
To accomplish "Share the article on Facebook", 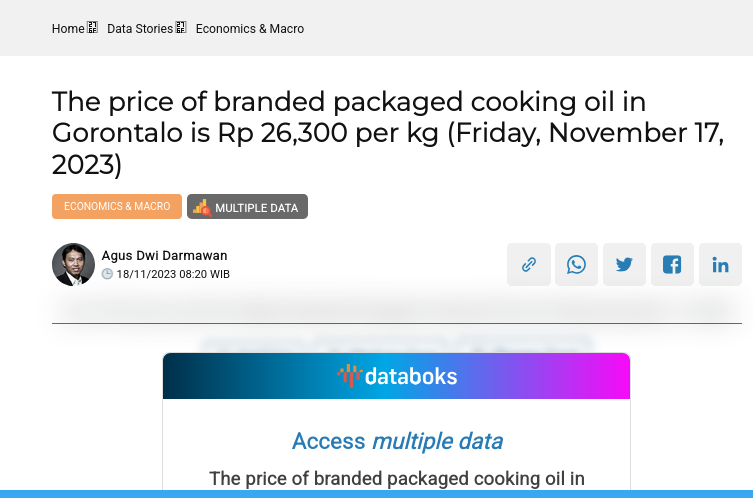I will 672,265.
